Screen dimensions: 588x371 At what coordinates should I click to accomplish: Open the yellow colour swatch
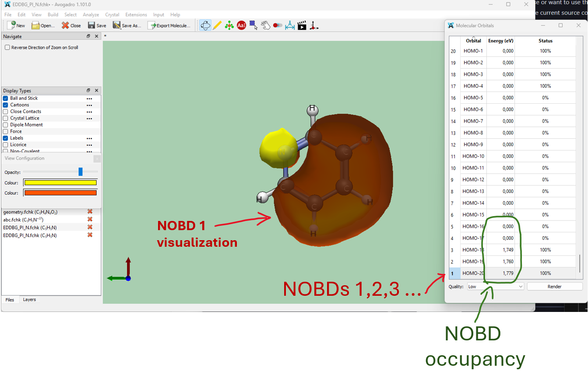click(60, 183)
